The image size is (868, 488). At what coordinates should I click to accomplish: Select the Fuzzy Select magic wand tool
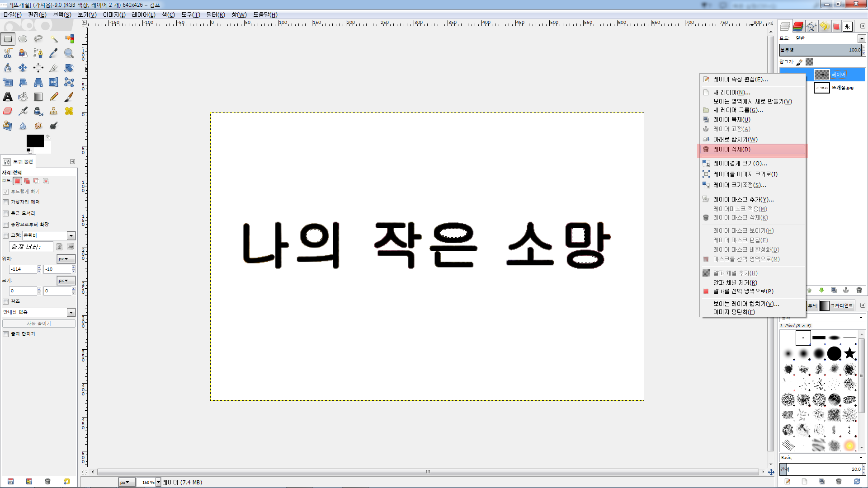click(54, 39)
